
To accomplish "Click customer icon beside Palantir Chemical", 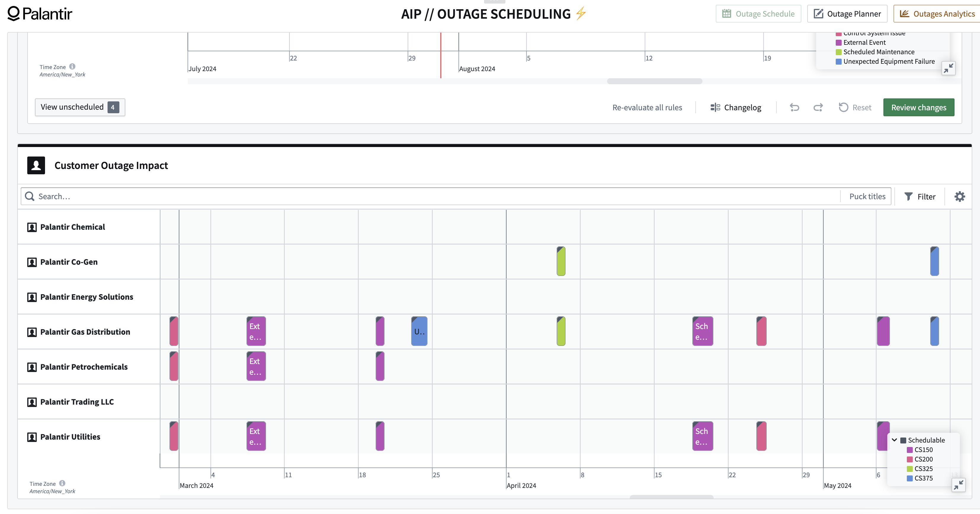I will point(32,227).
